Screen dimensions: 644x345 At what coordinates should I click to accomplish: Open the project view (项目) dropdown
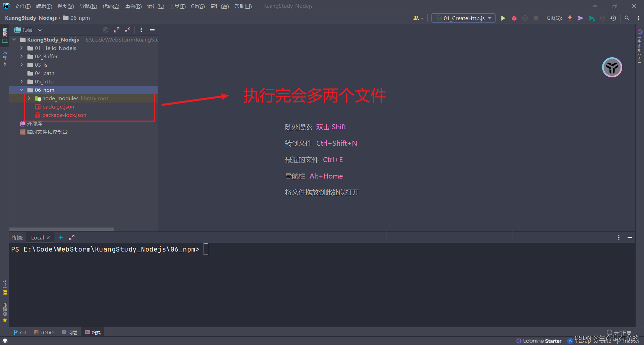pos(28,30)
